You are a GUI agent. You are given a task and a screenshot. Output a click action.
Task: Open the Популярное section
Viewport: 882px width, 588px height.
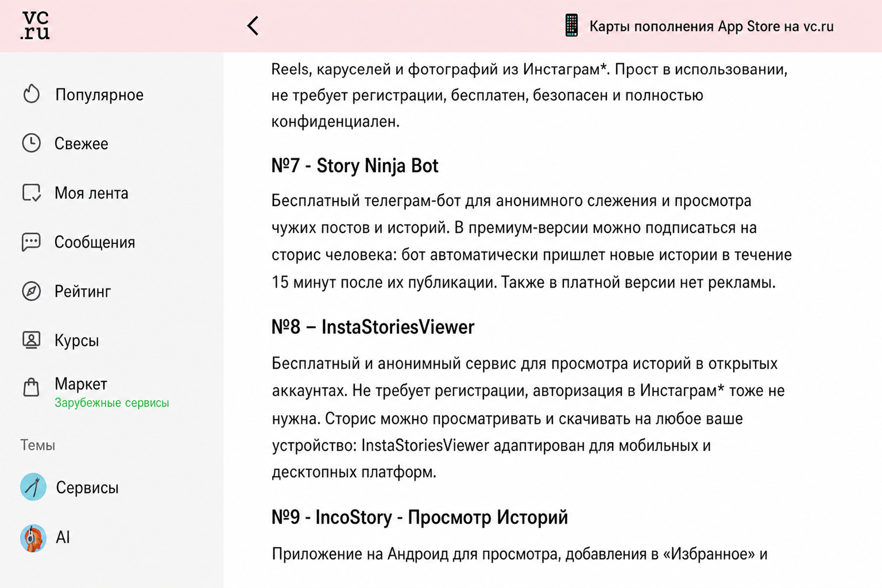(99, 95)
